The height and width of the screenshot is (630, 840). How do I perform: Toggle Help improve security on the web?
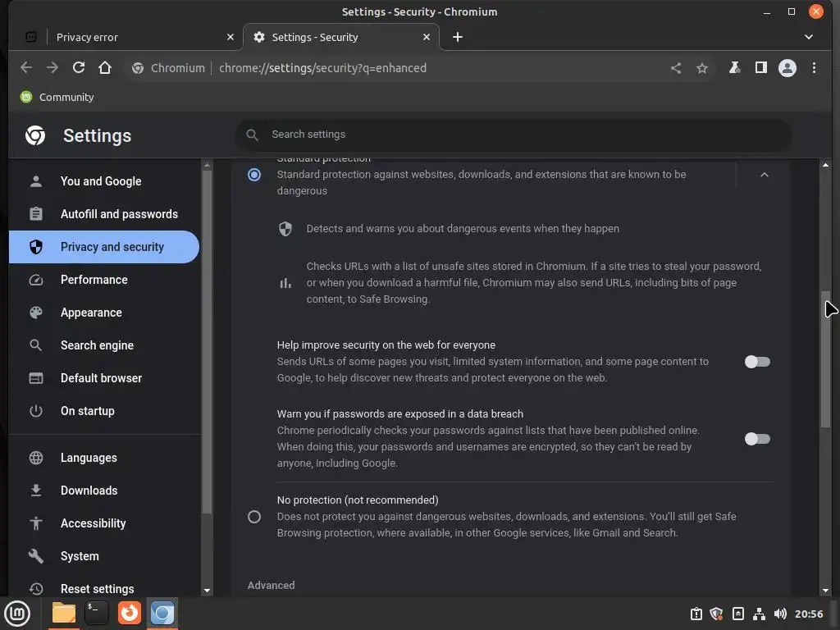pyautogui.click(x=757, y=362)
